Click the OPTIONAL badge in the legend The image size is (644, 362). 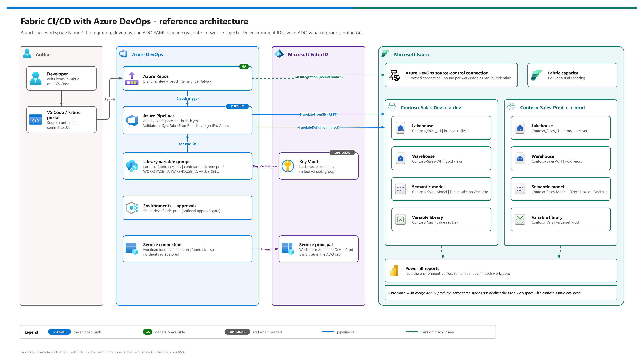[237, 332]
